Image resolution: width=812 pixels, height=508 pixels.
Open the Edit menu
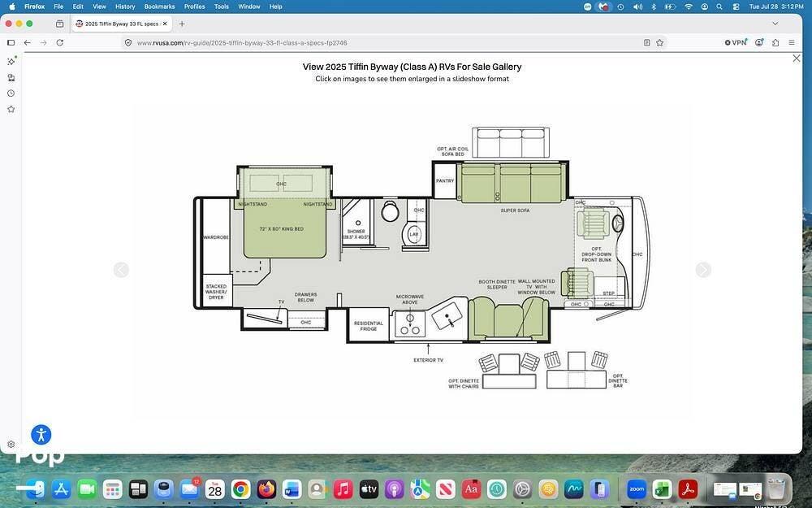[78, 7]
